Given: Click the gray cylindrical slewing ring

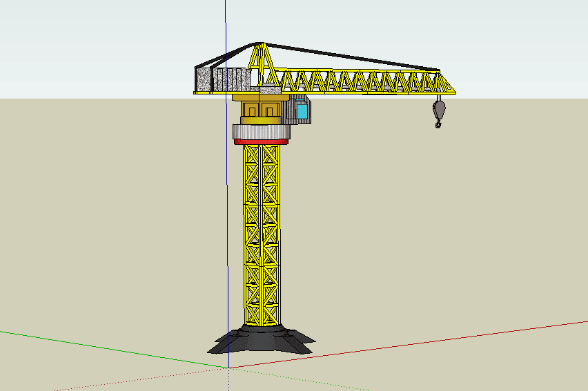Looking at the screenshot, I should click(x=262, y=132).
